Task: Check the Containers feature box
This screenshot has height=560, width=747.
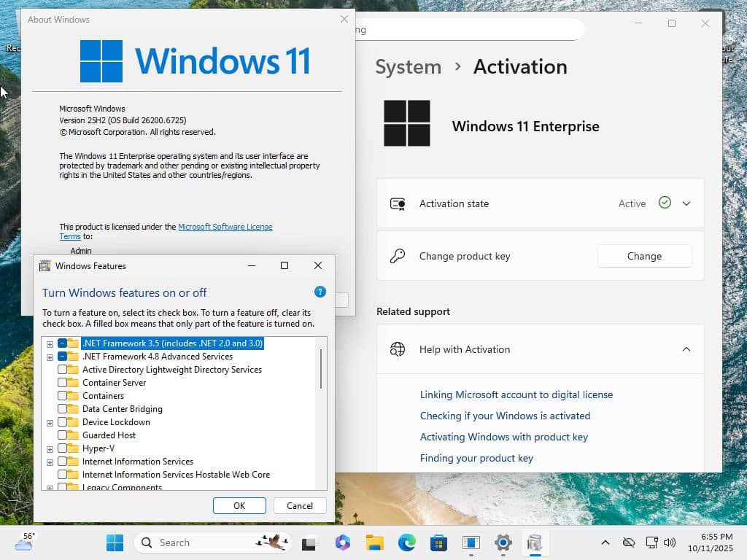Action: [x=63, y=396]
